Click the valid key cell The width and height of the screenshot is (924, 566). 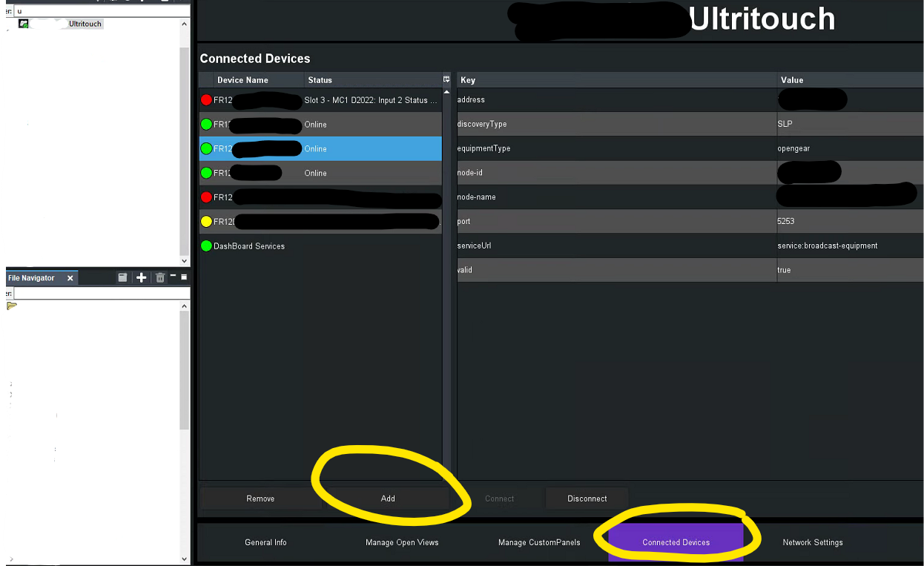617,270
